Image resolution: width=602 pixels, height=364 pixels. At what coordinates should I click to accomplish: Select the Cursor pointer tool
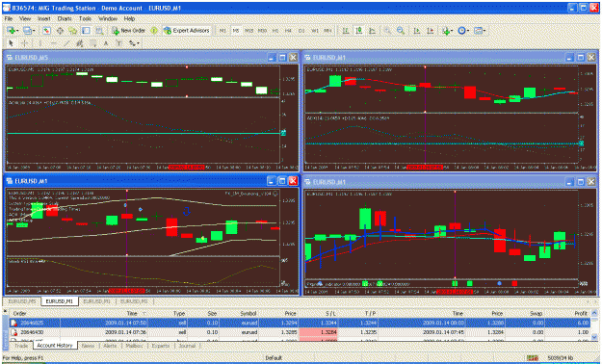click(x=11, y=43)
